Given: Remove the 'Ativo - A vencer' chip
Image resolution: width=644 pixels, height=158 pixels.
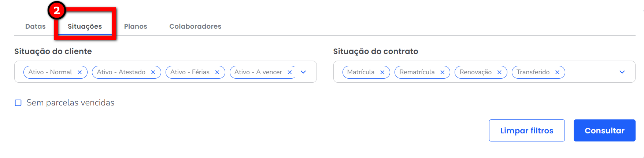Looking at the screenshot, I should (290, 72).
